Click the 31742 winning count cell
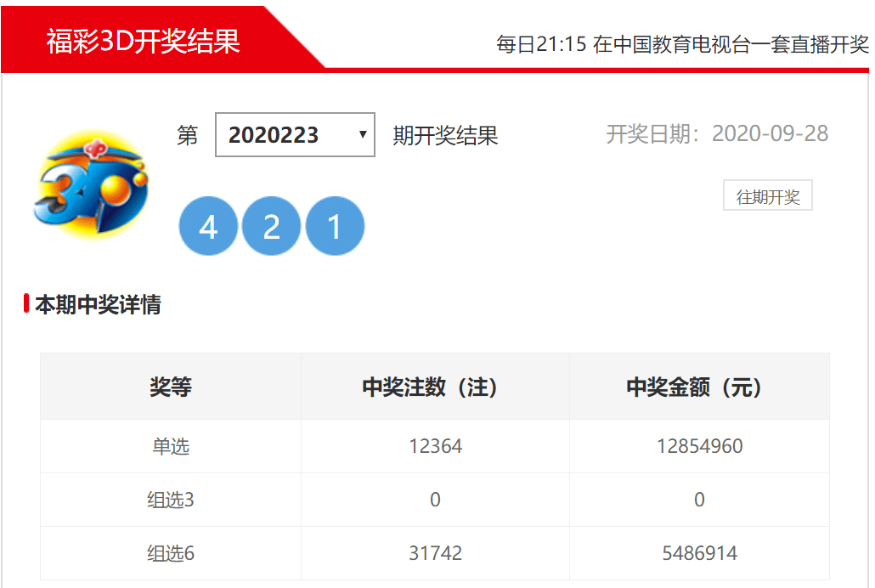 coord(435,553)
